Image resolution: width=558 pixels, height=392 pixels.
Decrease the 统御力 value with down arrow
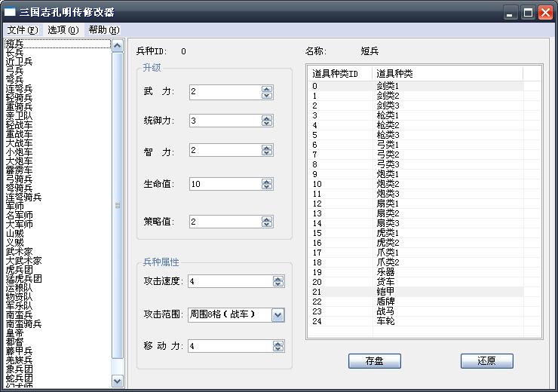[267, 124]
